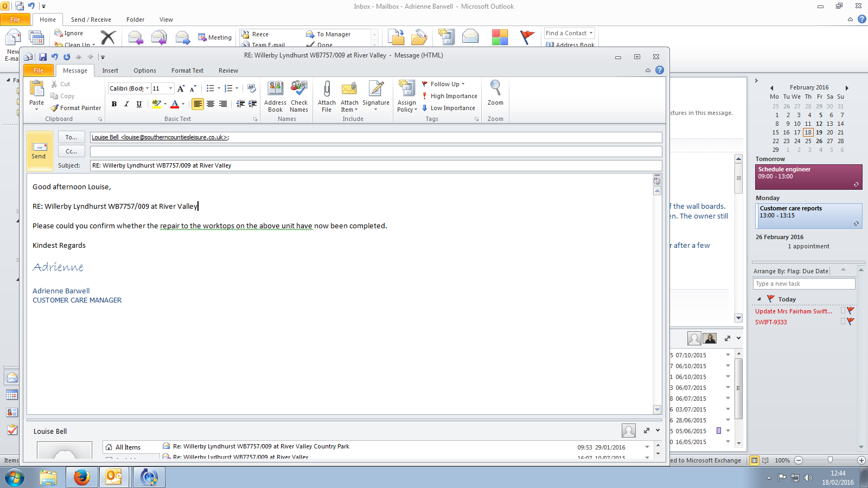Screen dimensions: 868x488
Task: Adjust the zoom slider in status bar
Action: [x=830, y=460]
